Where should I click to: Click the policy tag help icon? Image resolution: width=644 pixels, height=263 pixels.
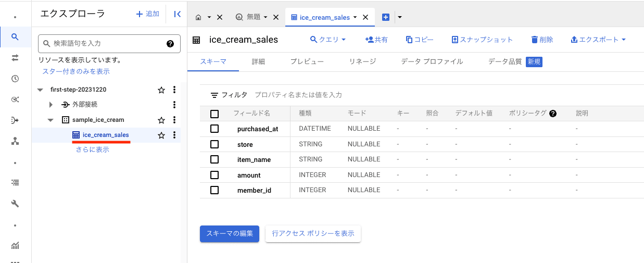(x=553, y=114)
